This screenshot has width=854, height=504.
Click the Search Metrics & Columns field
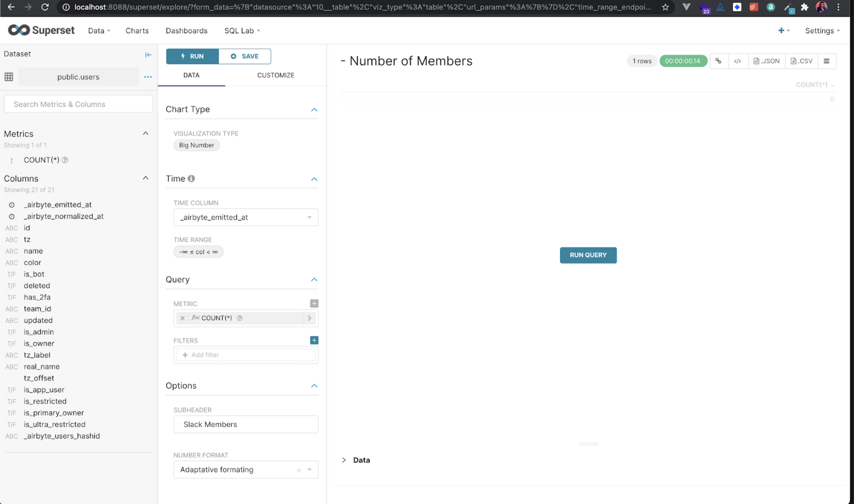coord(78,105)
